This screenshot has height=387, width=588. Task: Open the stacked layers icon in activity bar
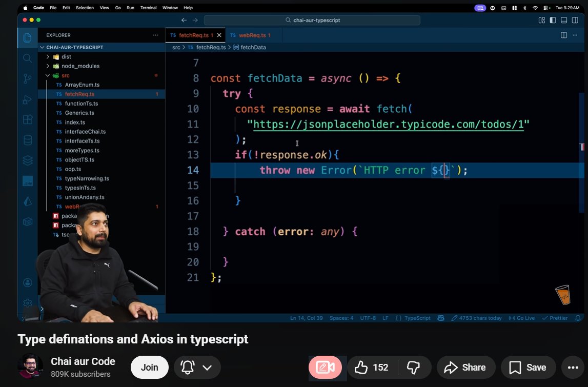27,160
